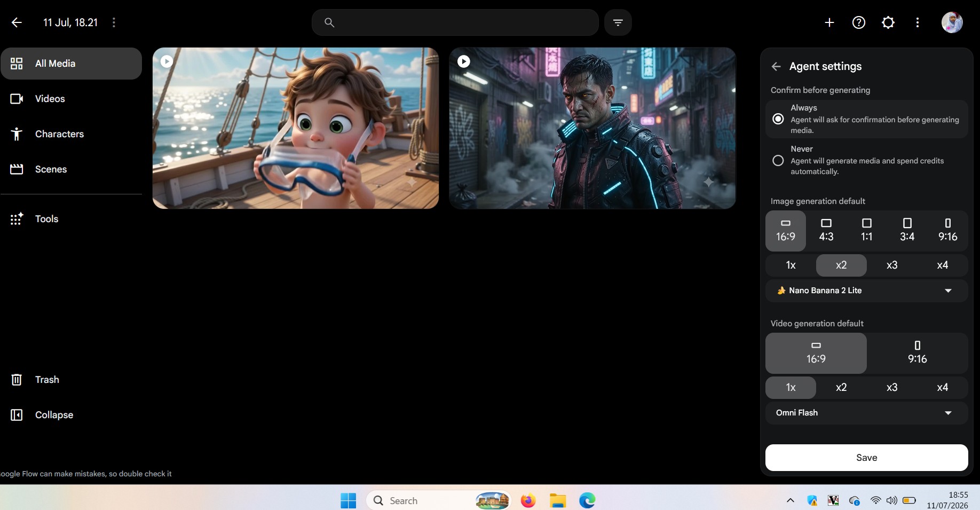This screenshot has height=510, width=980.
Task: Set image aspect ratio to 16:9
Action: (786, 231)
